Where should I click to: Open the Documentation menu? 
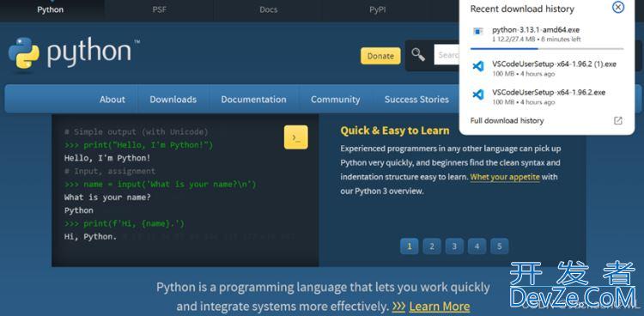pos(253,100)
